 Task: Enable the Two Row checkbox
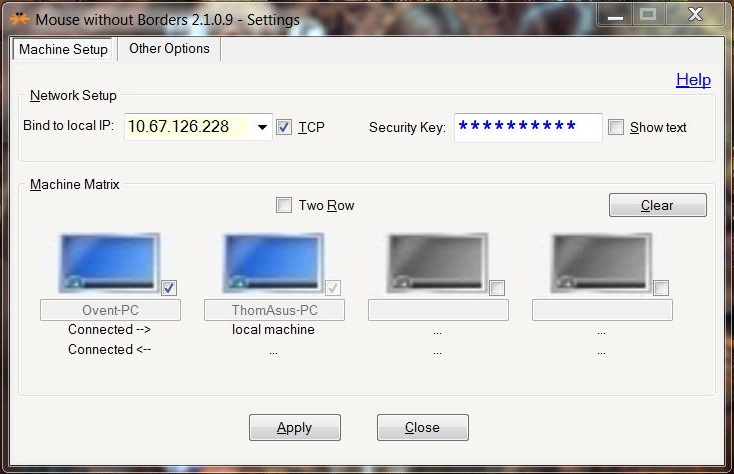pos(284,205)
